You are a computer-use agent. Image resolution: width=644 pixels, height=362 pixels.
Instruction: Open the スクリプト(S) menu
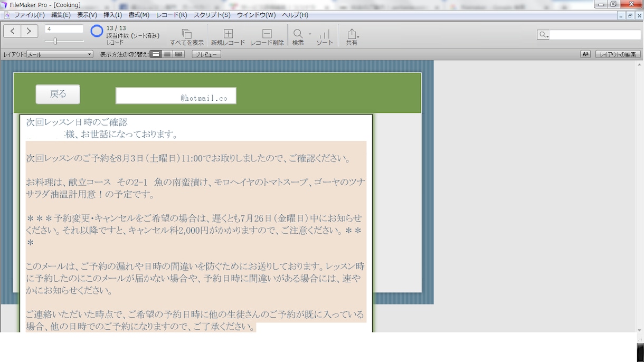(212, 15)
